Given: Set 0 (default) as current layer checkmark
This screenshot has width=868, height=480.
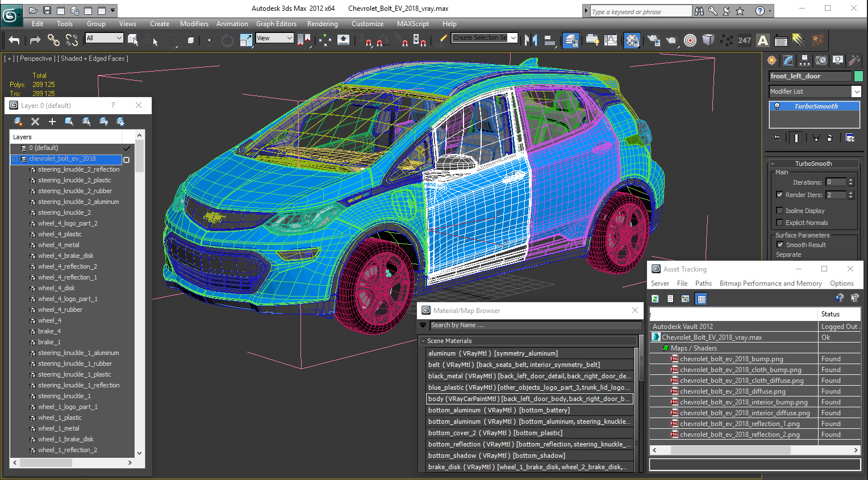Looking at the screenshot, I should [127, 148].
